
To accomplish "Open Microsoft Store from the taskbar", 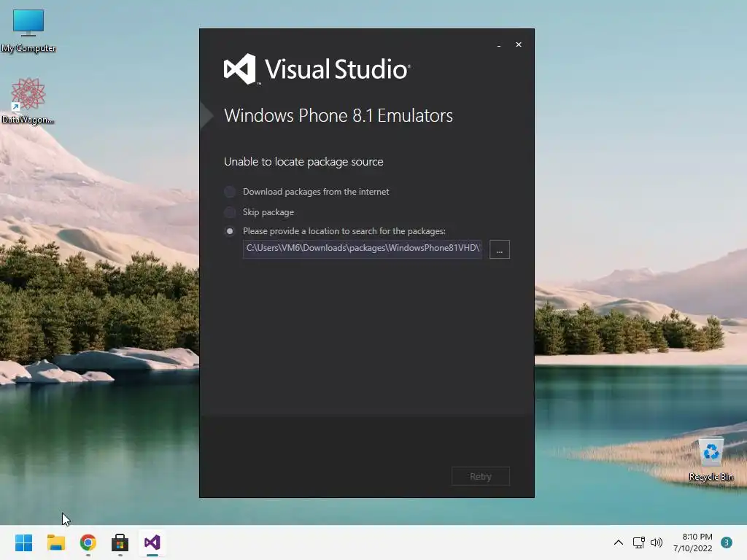I will click(120, 542).
